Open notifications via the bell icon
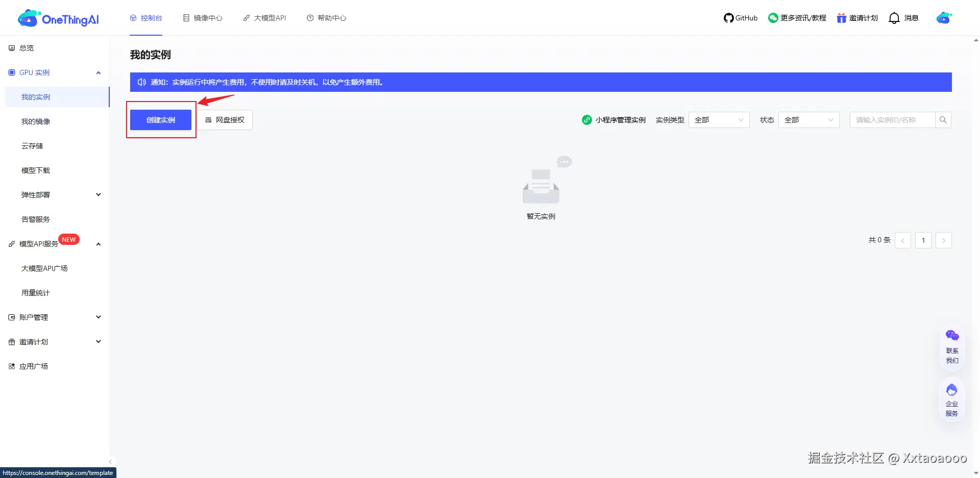The image size is (980, 478). click(x=894, y=18)
